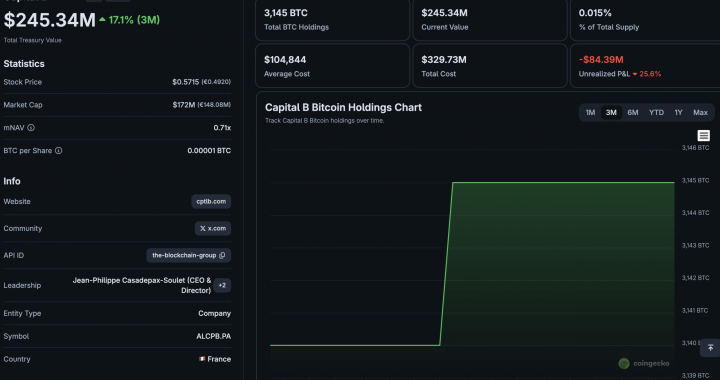The width and height of the screenshot is (720, 380).
Task: Click the mNAV value 0.71x
Action: coord(222,128)
